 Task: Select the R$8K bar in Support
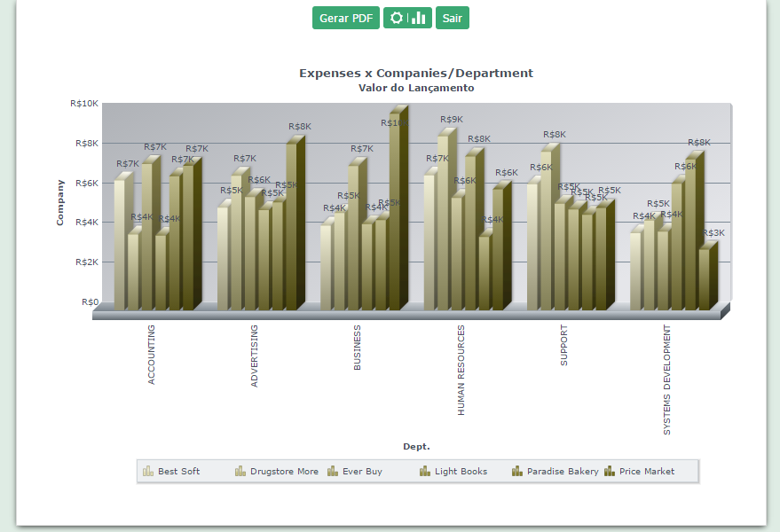(547, 231)
